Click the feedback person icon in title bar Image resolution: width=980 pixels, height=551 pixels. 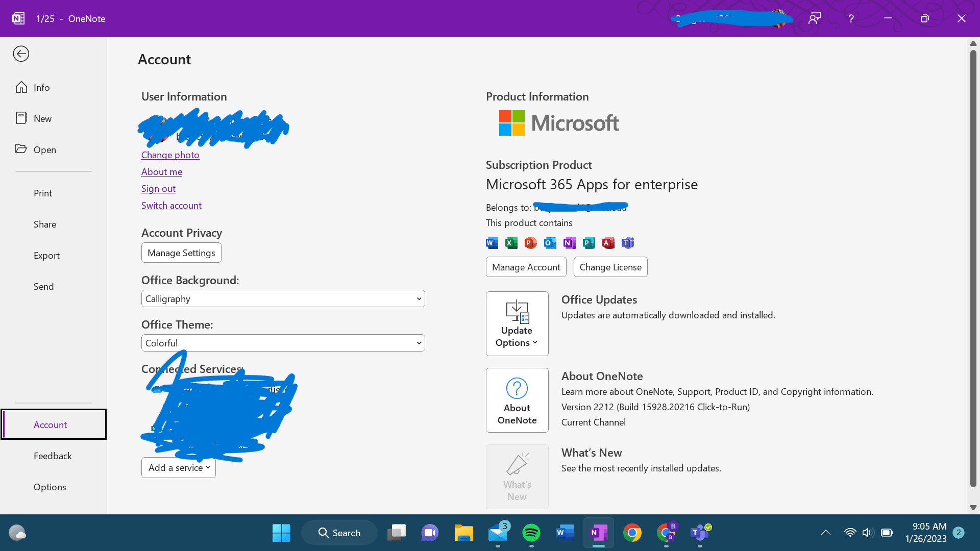tap(815, 18)
